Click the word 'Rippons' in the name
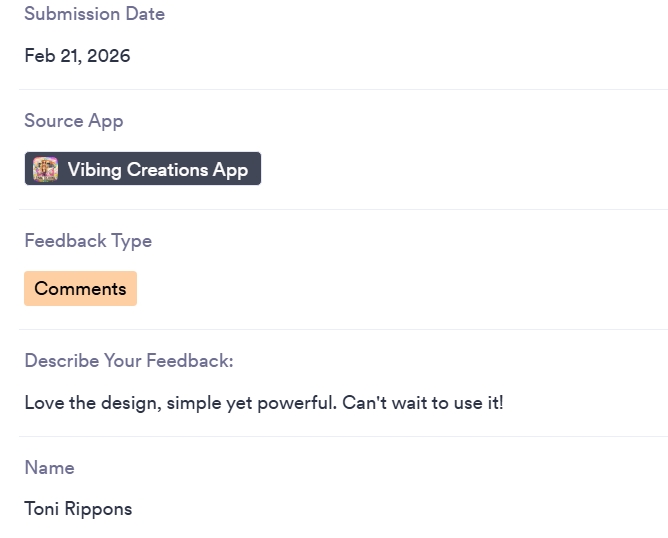Viewport: 668px width, 538px height. pyautogui.click(x=98, y=509)
